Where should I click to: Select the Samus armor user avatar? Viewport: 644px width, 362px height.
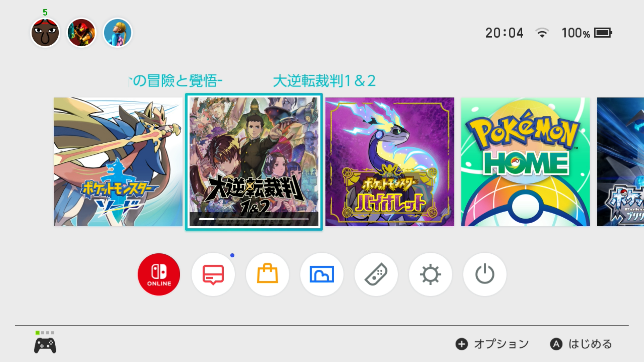tap(82, 33)
